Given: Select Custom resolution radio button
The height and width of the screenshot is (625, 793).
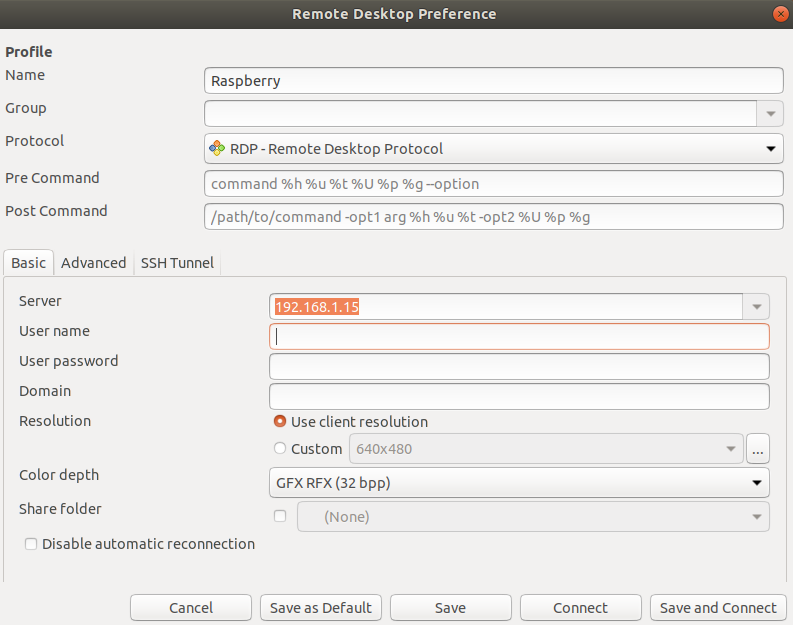Looking at the screenshot, I should tap(280, 449).
